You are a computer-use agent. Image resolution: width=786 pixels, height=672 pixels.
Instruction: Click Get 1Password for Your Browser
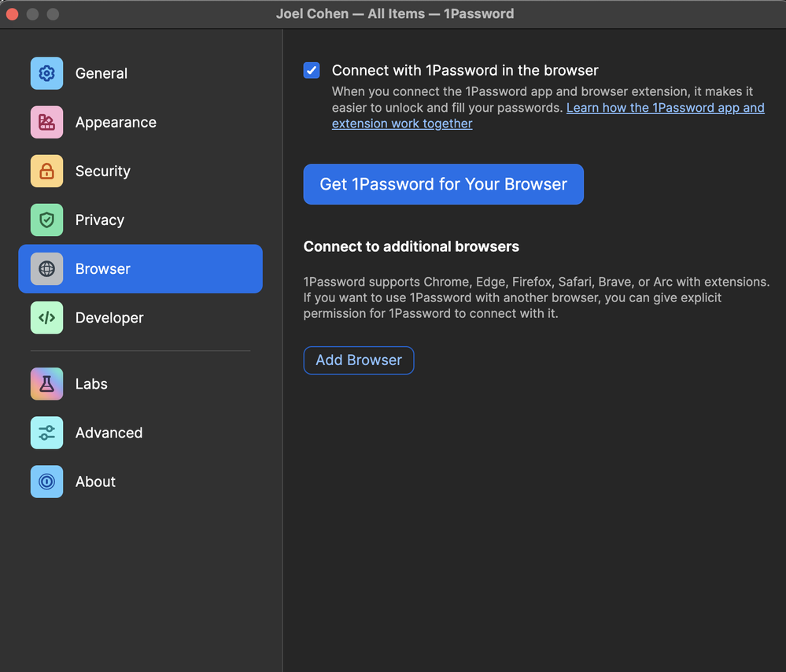point(443,184)
